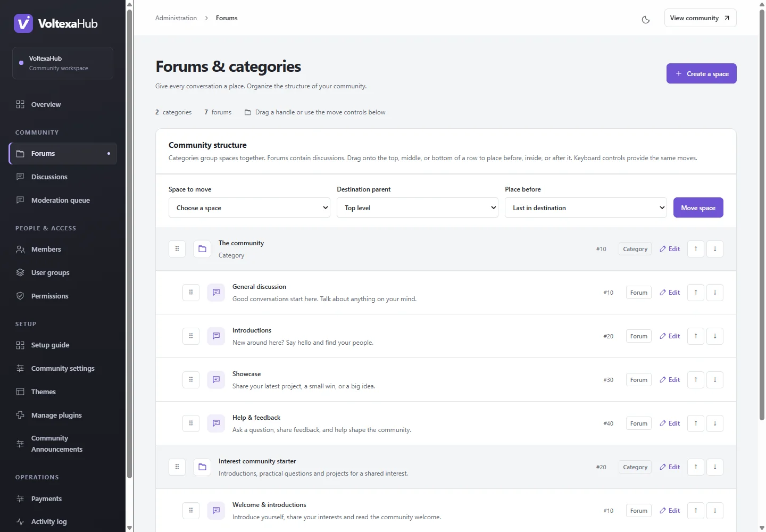Image resolution: width=766 pixels, height=532 pixels.
Task: Go to Discussions in the sidebar
Action: pos(63,177)
